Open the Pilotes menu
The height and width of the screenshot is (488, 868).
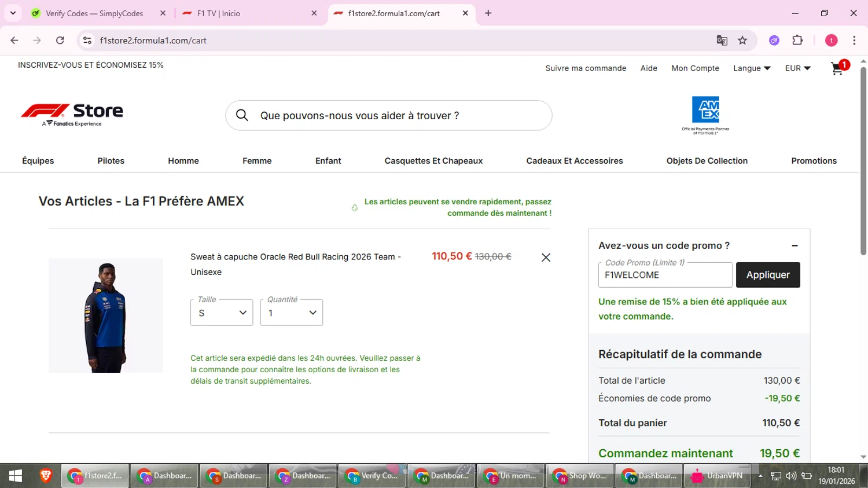(x=111, y=161)
